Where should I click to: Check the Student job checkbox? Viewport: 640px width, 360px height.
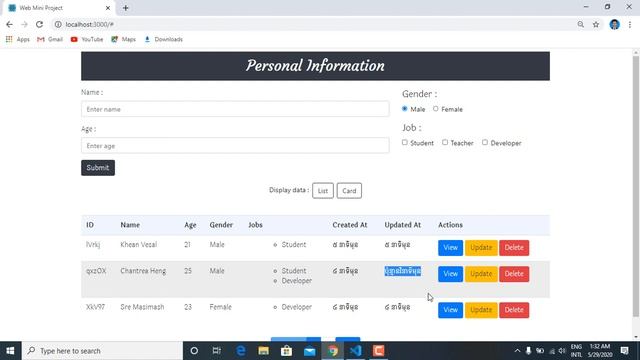(x=404, y=142)
